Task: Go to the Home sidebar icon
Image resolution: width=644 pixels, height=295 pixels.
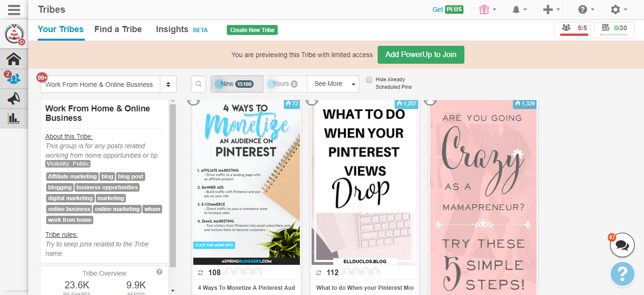Action: point(14,59)
